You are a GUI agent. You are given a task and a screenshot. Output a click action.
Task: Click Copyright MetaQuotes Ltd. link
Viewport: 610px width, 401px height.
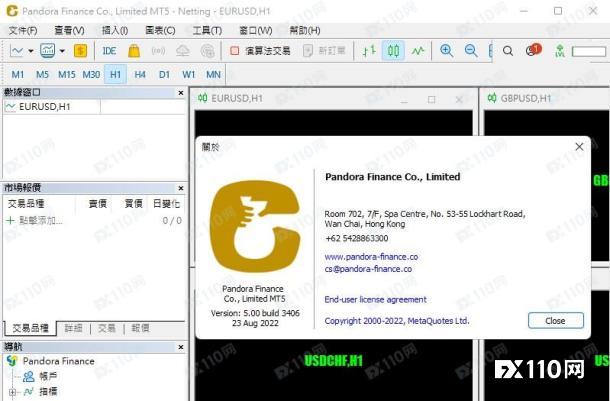tap(397, 321)
